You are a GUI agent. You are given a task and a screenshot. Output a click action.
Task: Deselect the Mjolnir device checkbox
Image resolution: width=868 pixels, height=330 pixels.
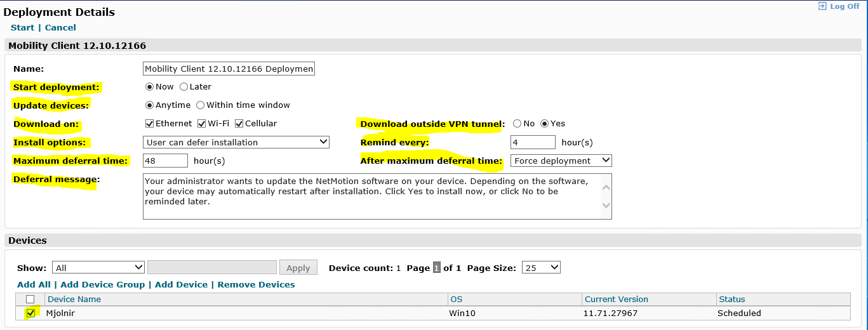[x=30, y=313]
